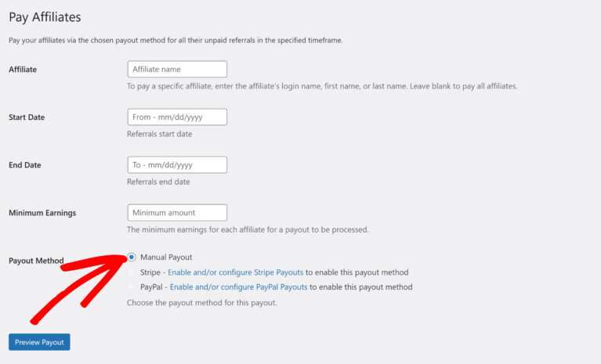Click 'Choose the payout method' description text
The image size is (601, 364).
click(201, 302)
